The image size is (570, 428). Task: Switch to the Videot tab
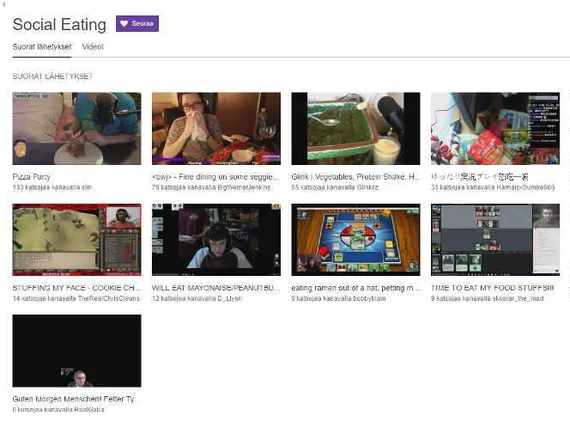point(93,47)
